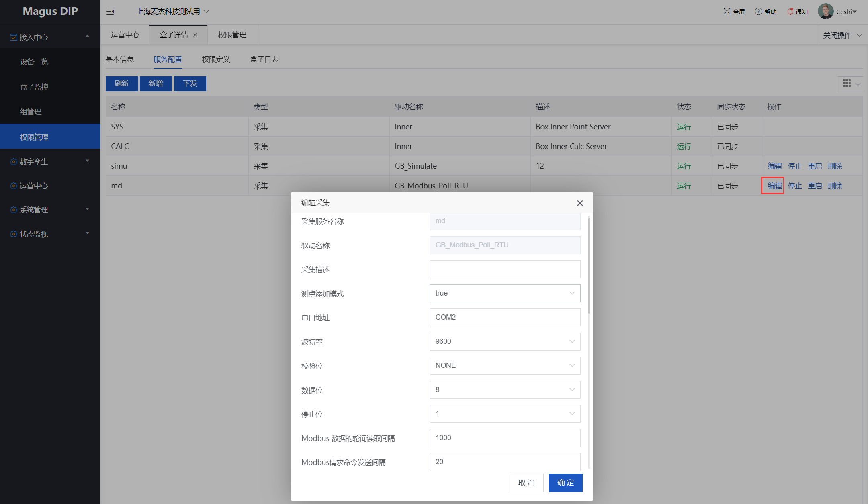This screenshot has width=868, height=504.
Task: Close the 编辑采集 dialog with X
Action: [x=579, y=203]
